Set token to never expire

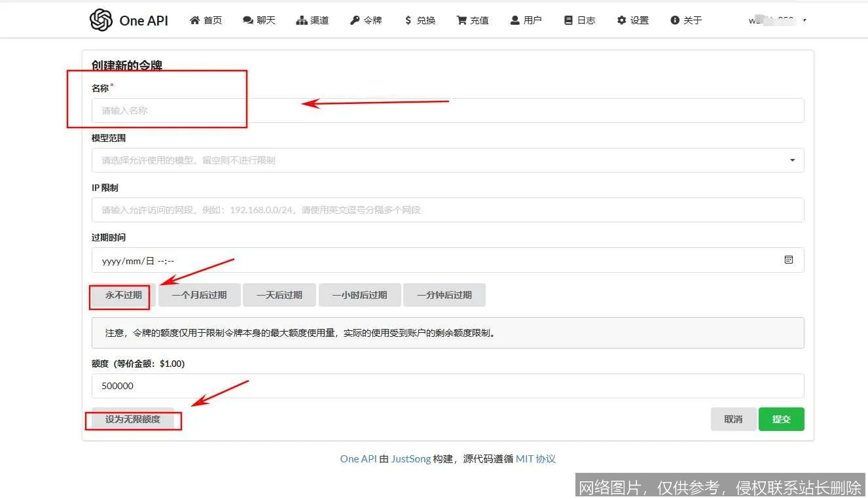click(x=119, y=295)
